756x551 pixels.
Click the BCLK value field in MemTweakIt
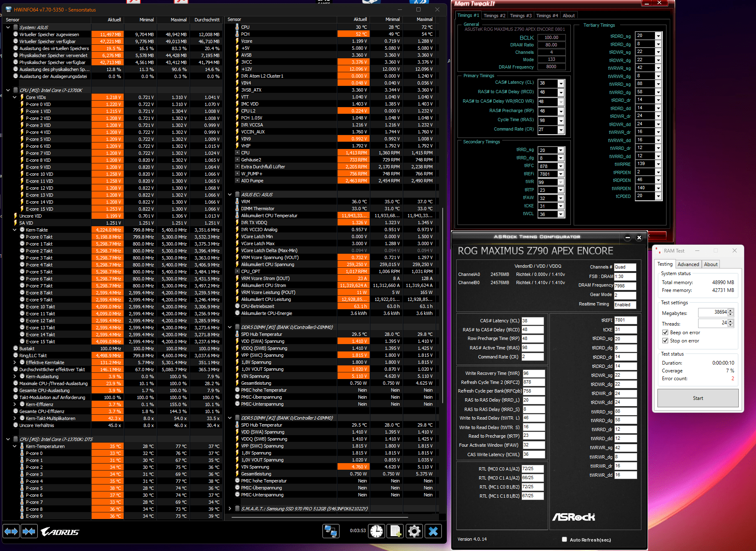tap(551, 37)
